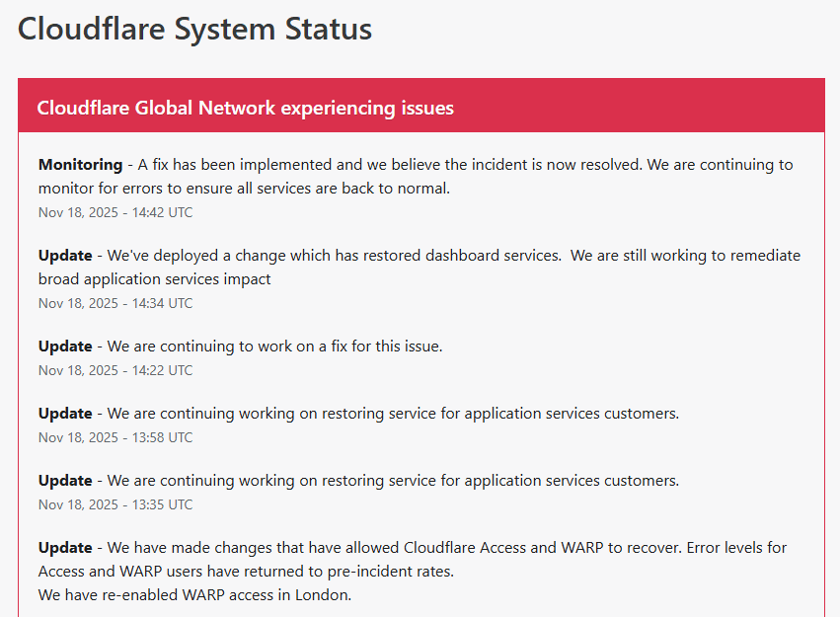Select the Nov 18, 2025 14:42 UTC timestamp

[x=115, y=212]
